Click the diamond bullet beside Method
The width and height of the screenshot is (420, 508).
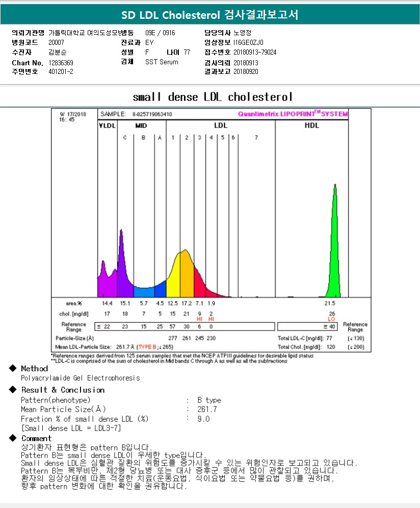click(x=12, y=368)
